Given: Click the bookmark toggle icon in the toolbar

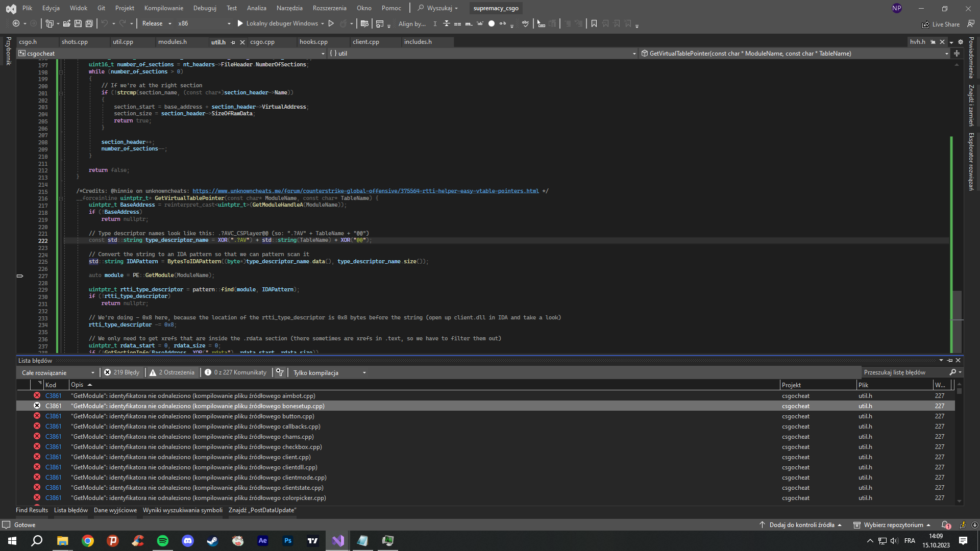Looking at the screenshot, I should (594, 23).
